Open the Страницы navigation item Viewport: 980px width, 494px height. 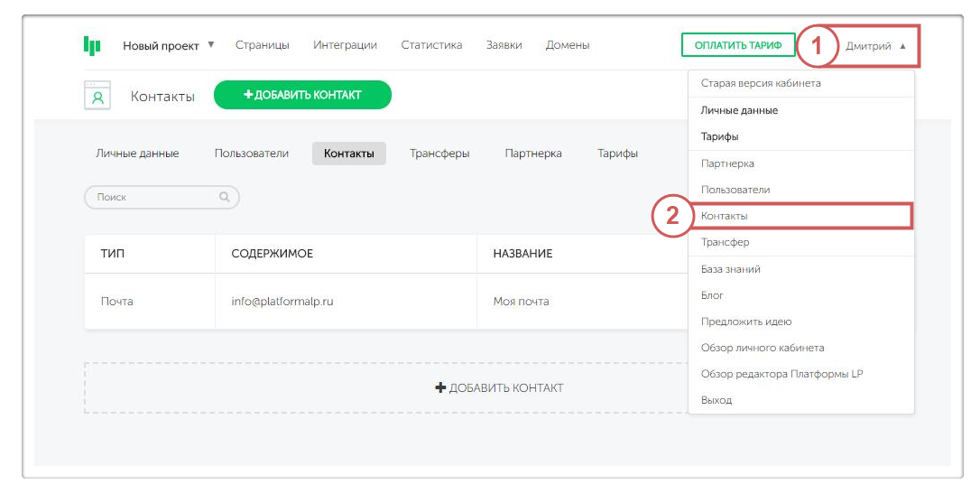[263, 45]
